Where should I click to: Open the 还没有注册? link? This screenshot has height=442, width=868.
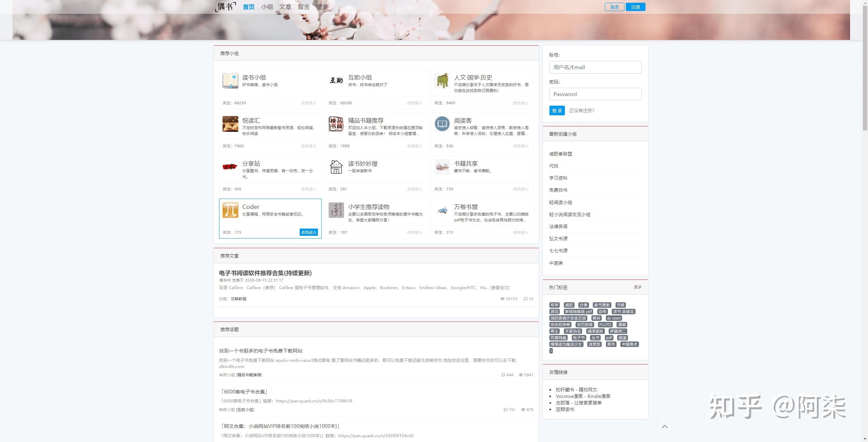pos(582,110)
